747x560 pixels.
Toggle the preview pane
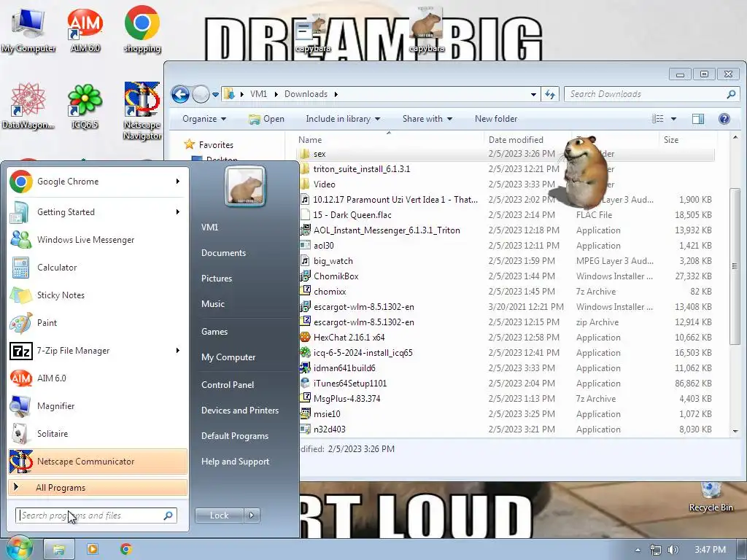[x=698, y=119]
